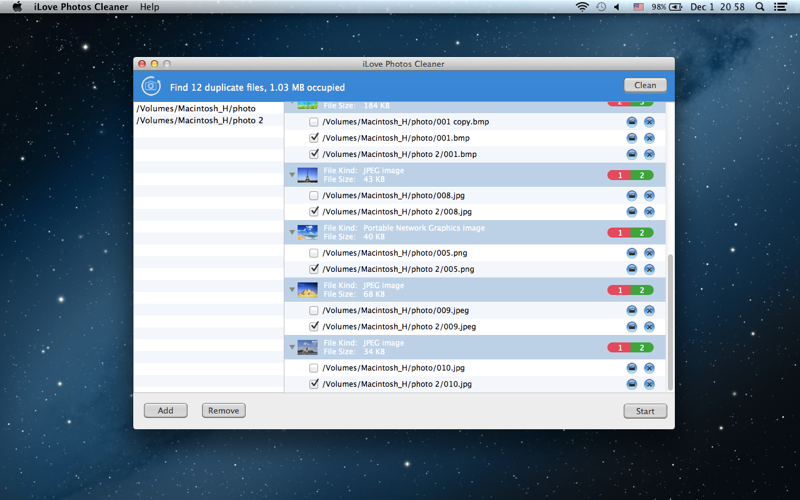Open Notification Center list icon

point(780,7)
